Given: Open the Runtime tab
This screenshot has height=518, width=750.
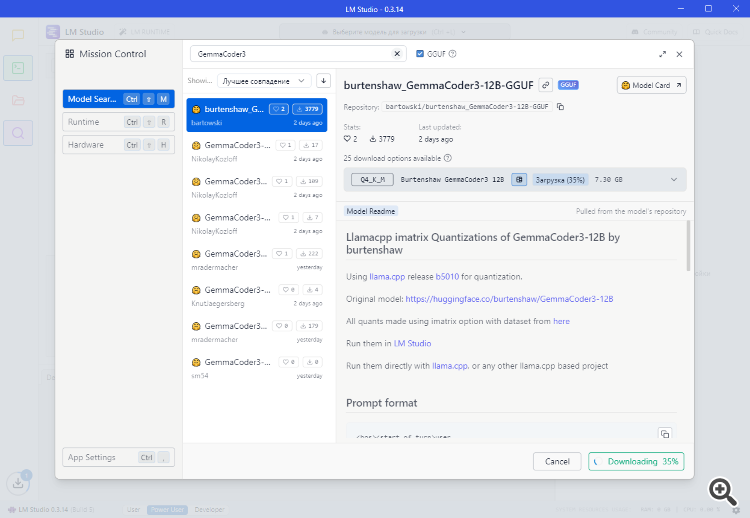Looking at the screenshot, I should tap(119, 122).
